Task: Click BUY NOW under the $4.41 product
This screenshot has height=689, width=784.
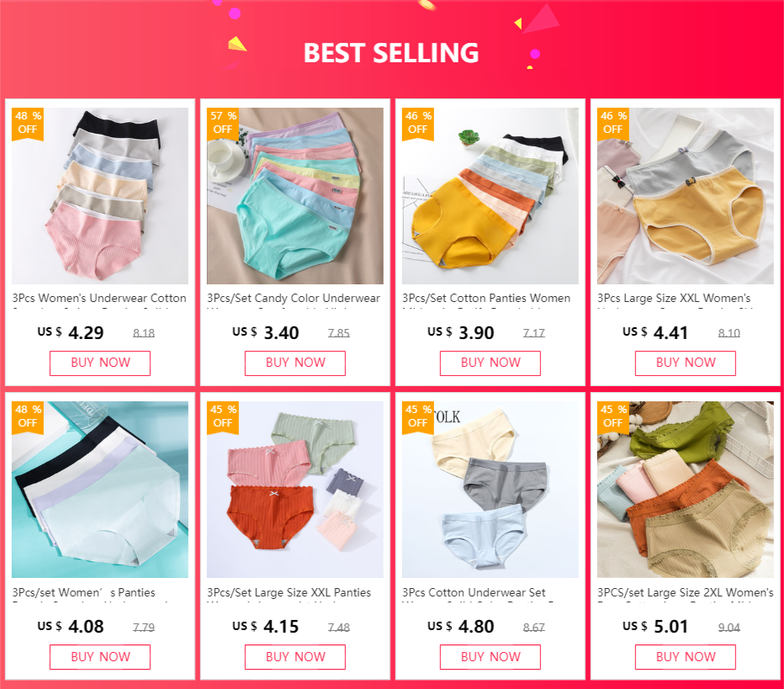Action: [686, 363]
